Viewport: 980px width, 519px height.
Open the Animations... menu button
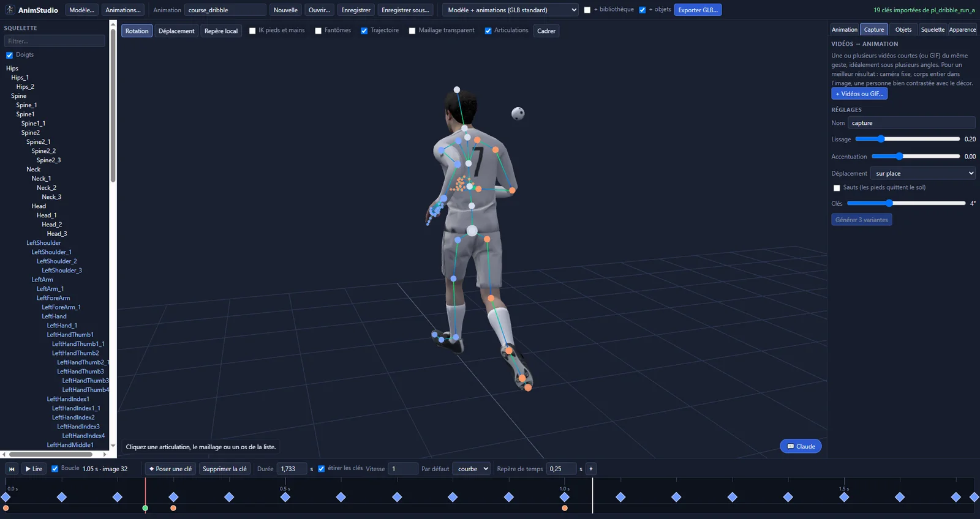point(123,10)
